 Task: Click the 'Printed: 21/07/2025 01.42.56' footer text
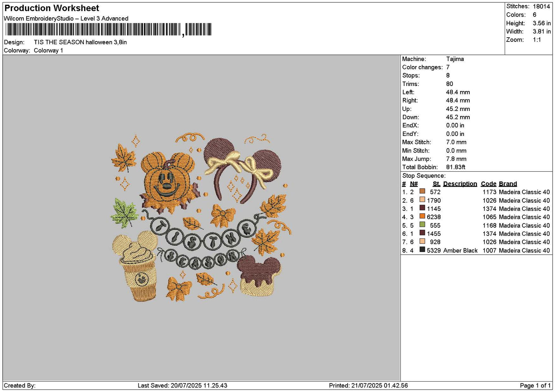coord(368,385)
